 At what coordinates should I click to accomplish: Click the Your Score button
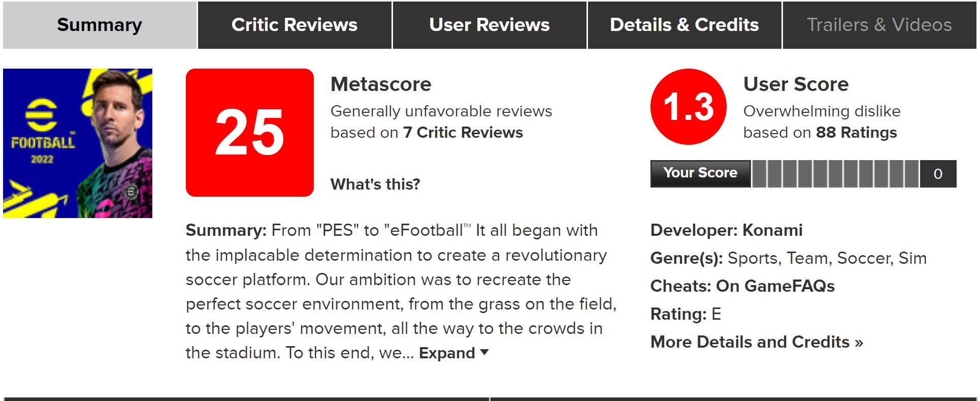pos(700,173)
